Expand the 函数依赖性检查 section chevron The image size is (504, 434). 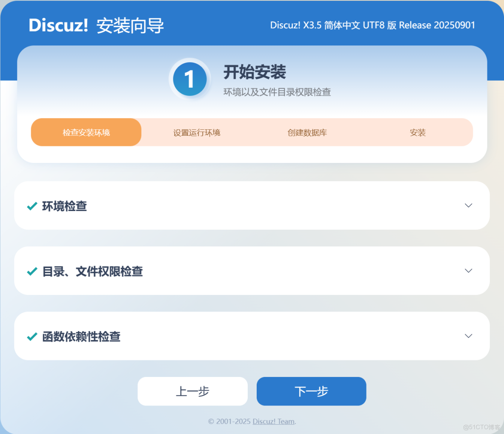pos(468,336)
